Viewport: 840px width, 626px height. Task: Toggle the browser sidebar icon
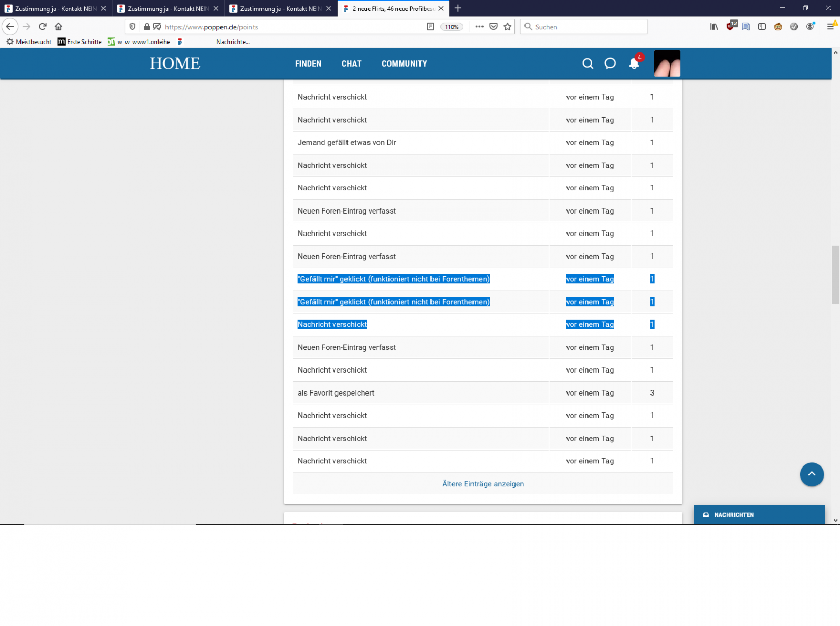coord(761,27)
